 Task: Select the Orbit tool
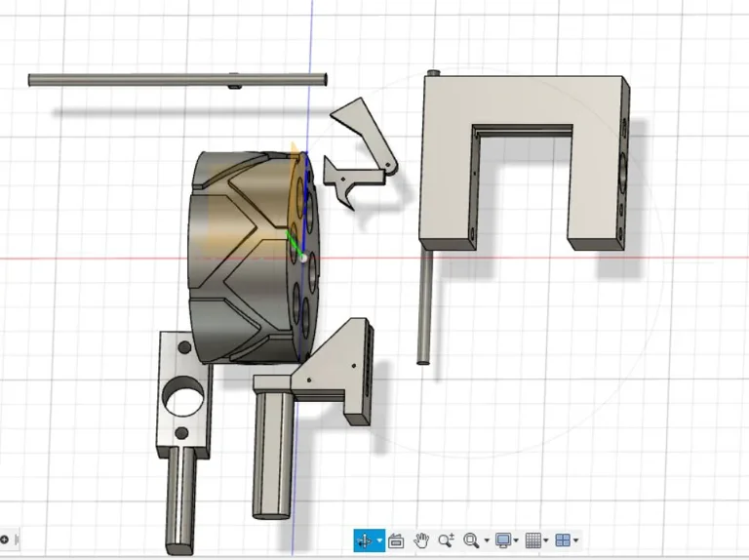point(364,540)
